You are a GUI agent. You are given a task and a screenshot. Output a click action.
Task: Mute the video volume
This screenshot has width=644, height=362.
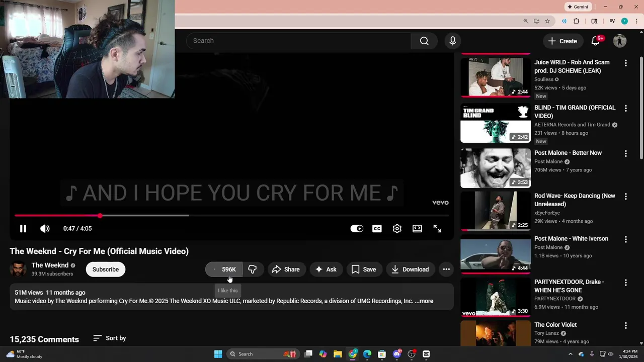tap(45, 229)
